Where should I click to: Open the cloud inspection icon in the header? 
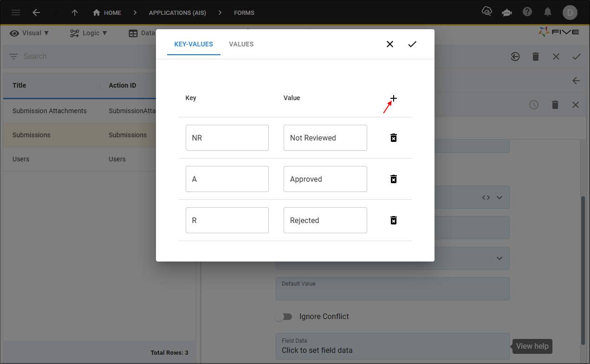click(x=487, y=13)
